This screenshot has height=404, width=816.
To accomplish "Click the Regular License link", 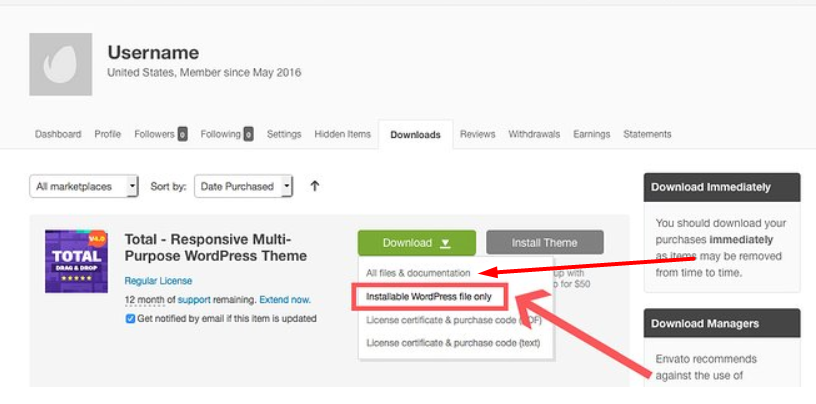I will (158, 281).
